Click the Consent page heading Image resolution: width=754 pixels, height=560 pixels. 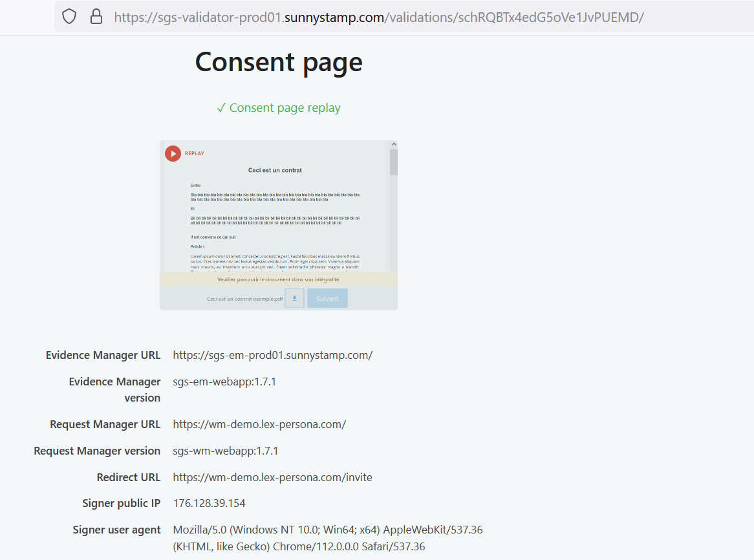[279, 62]
